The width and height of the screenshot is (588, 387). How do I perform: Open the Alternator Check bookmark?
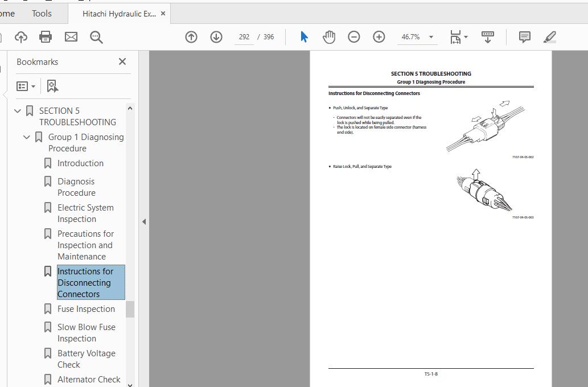(x=89, y=380)
